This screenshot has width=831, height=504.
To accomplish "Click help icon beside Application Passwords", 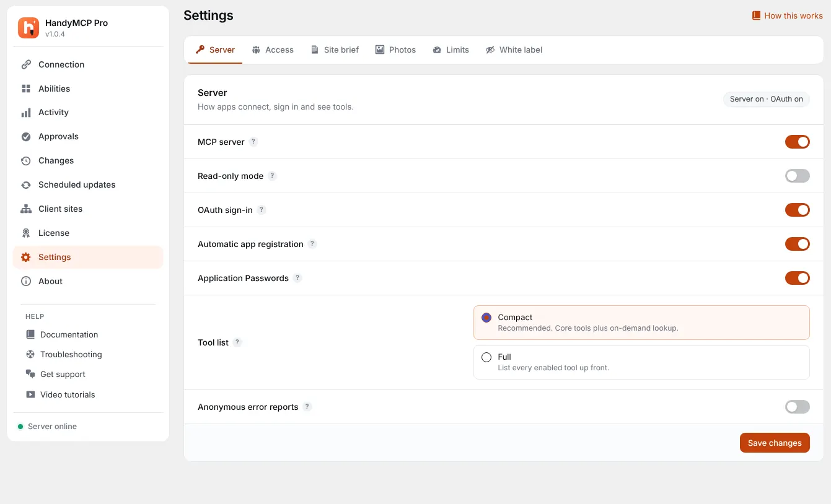I will coord(297,278).
